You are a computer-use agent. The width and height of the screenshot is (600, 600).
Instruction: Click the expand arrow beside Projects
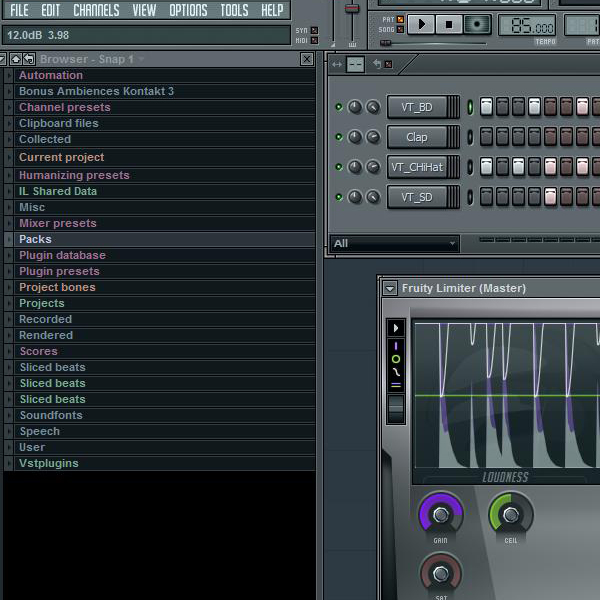click(8, 303)
